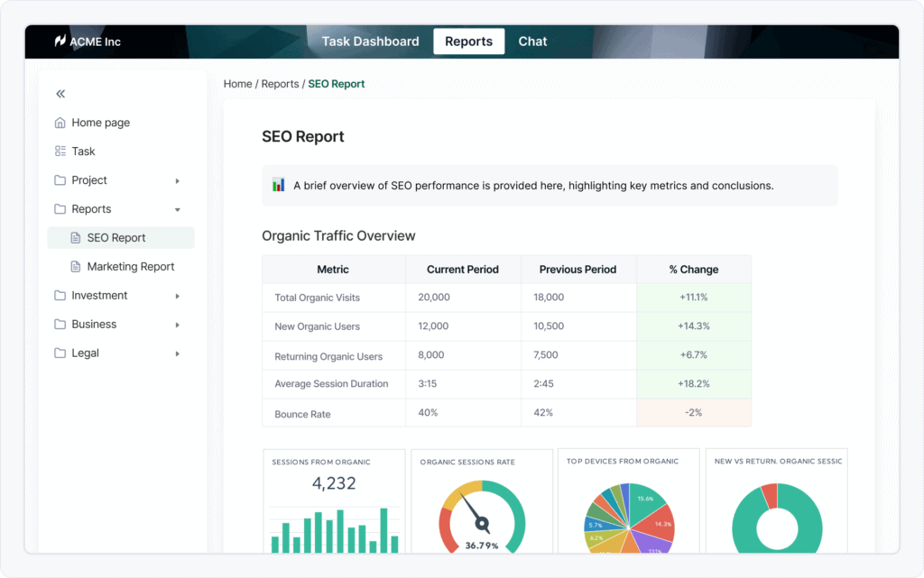Click the ACME Inc brand name
The width and height of the screenshot is (924, 578).
tap(95, 41)
